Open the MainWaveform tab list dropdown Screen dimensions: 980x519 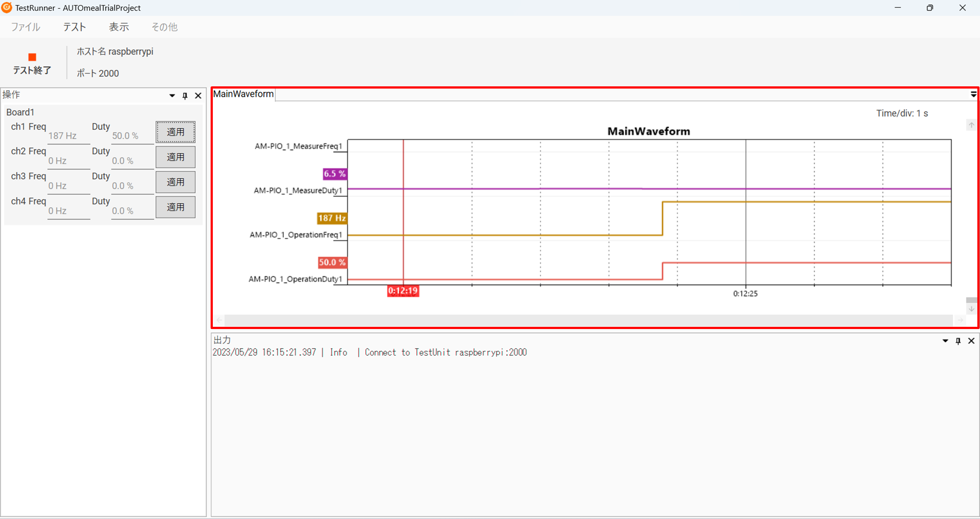[x=973, y=94]
